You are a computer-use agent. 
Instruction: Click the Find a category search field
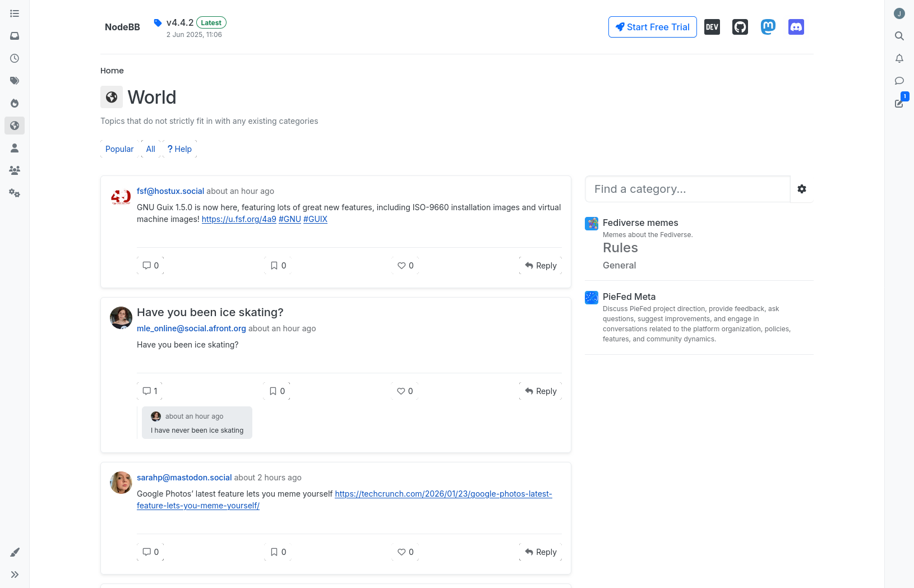click(687, 189)
